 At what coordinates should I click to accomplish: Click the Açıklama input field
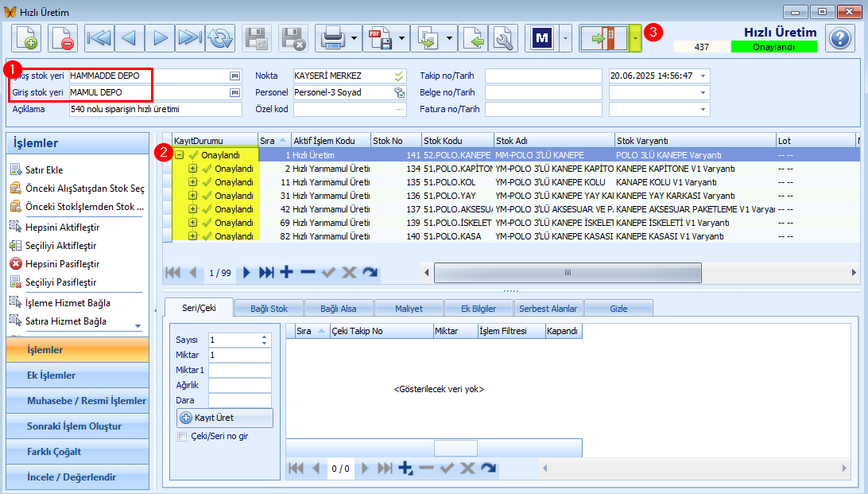pyautogui.click(x=156, y=109)
